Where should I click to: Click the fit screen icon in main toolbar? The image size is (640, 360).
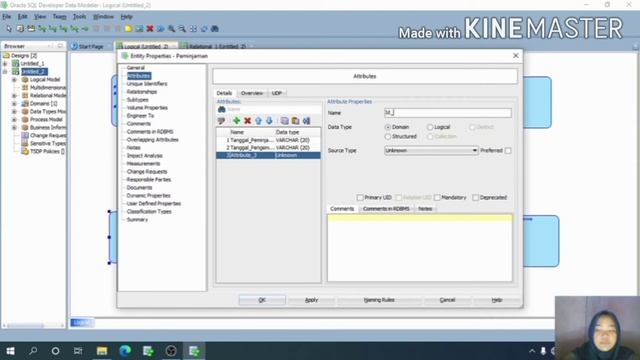(193, 29)
